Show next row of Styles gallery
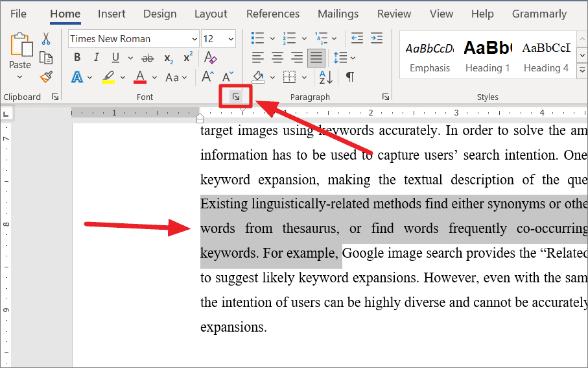588x368 pixels. coord(582,56)
